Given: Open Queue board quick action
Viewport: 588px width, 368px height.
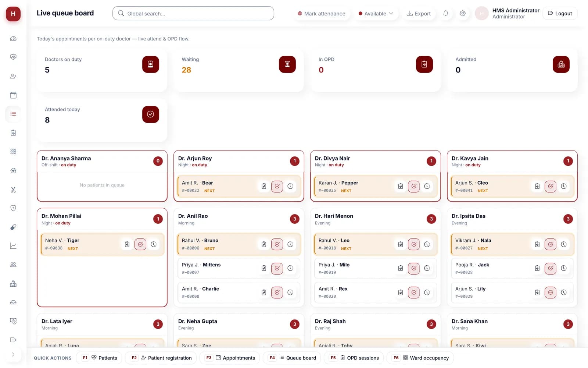Looking at the screenshot, I should tap(292, 358).
